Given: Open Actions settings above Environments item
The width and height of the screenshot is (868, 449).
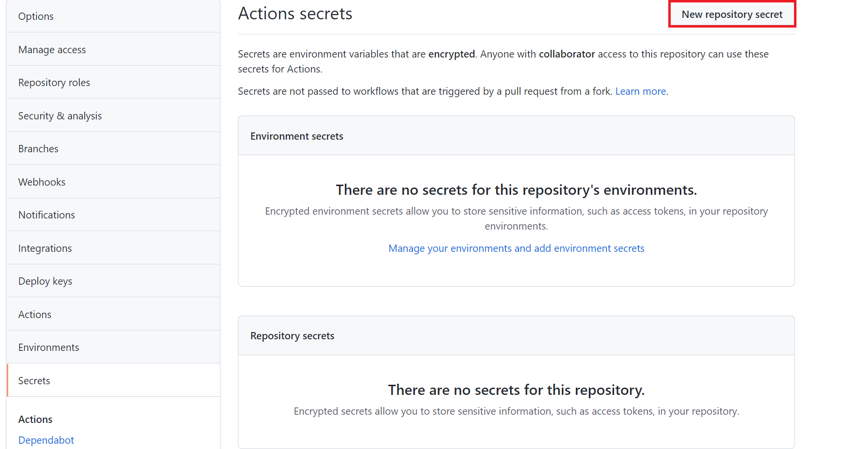Looking at the screenshot, I should pyautogui.click(x=35, y=315).
